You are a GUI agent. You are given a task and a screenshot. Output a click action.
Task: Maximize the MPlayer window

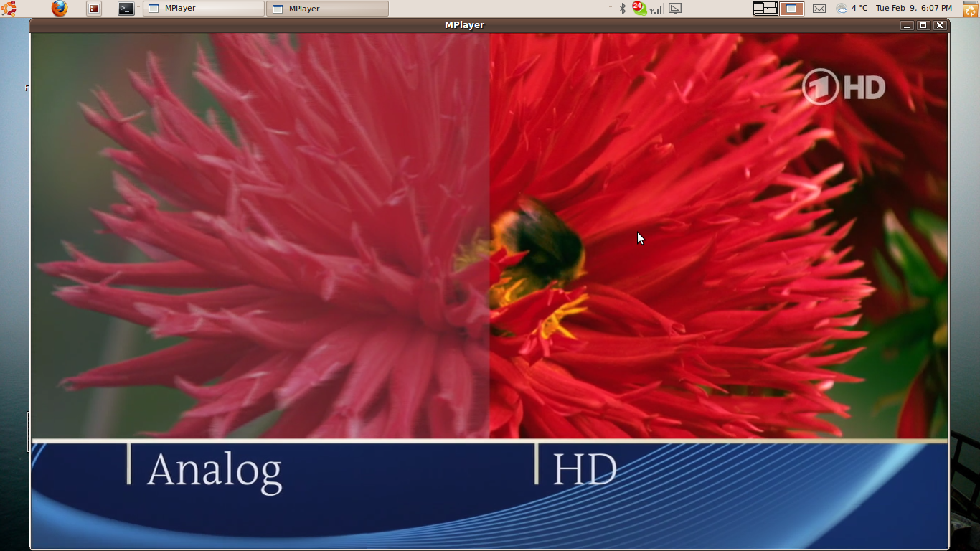(x=923, y=25)
